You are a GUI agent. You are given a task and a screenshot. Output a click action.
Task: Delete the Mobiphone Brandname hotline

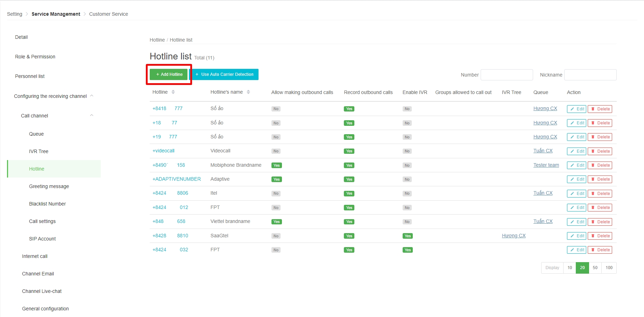600,165
